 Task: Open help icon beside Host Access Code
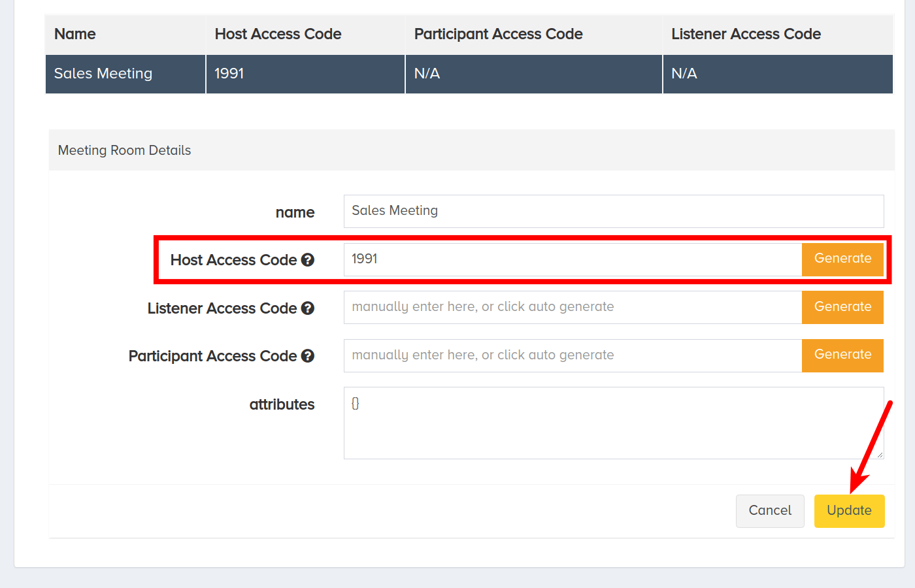pos(308,260)
